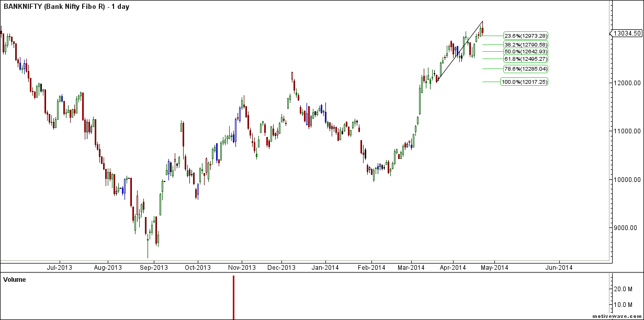Click the 50.0% retracement level label
The height and width of the screenshot is (320, 644).
click(x=525, y=52)
